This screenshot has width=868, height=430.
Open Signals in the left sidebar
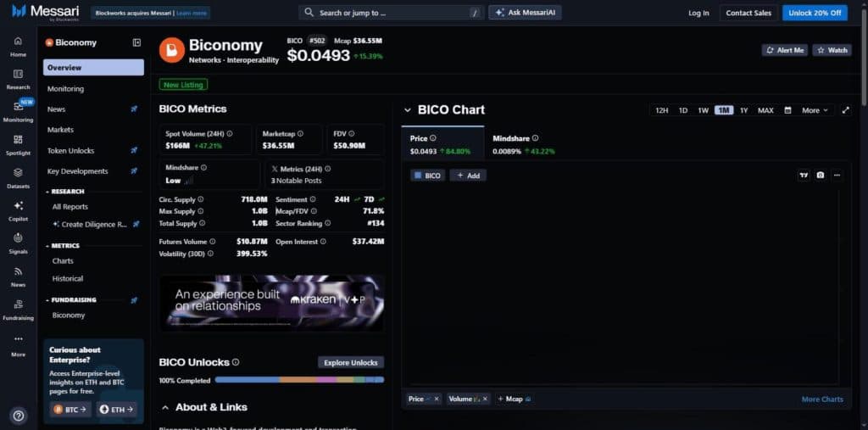[x=19, y=243]
